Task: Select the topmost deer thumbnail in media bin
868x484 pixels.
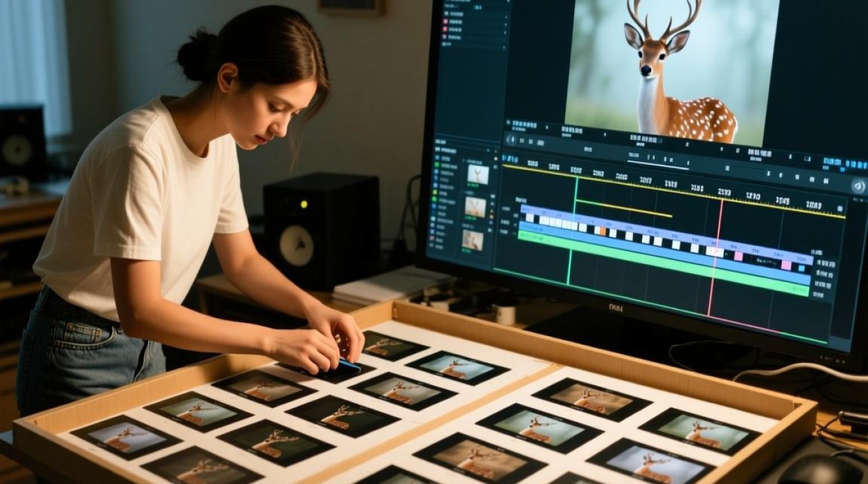Action: tap(478, 174)
